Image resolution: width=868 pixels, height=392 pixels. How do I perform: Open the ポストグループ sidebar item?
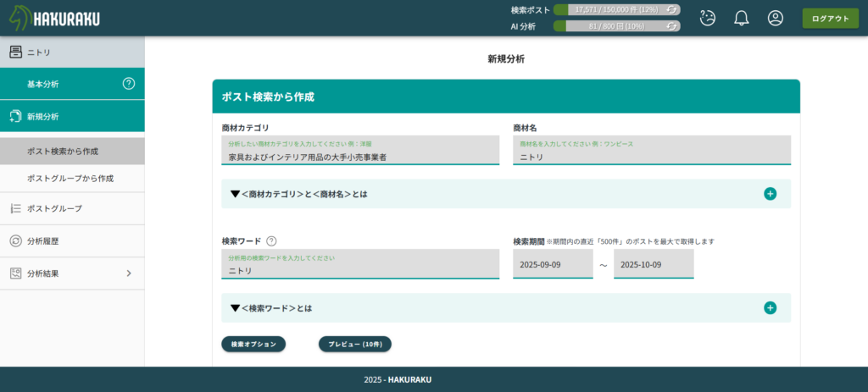point(54,208)
